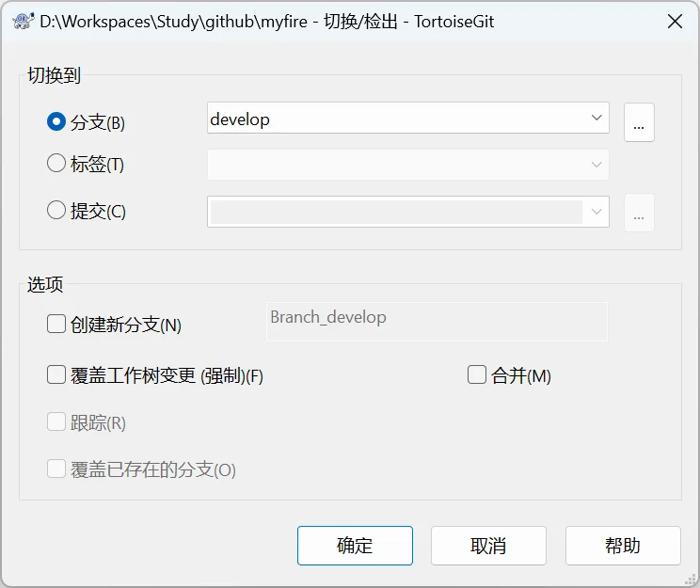Check 覆盖工作树变更 (强制)(F) option
Screen dimensions: 700x588
(x=56, y=375)
